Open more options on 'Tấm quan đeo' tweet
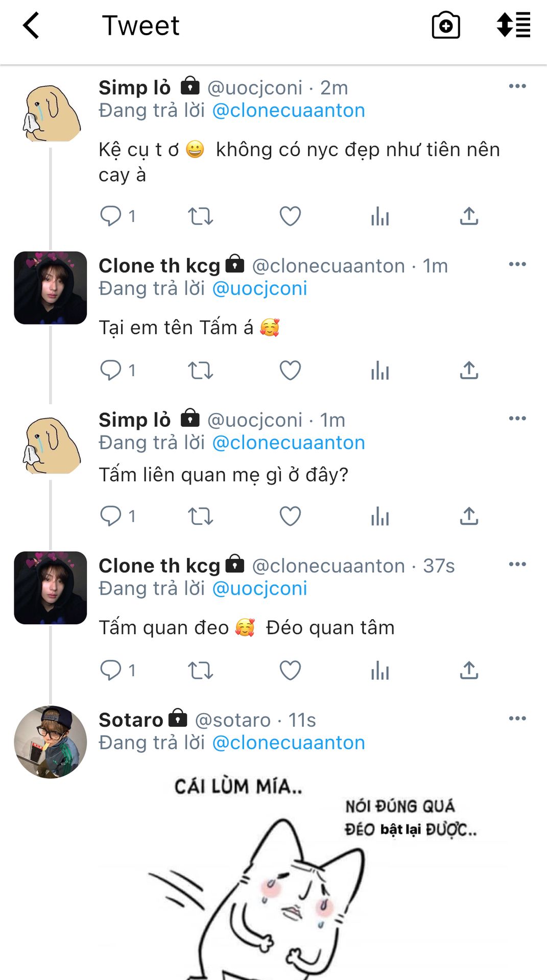The height and width of the screenshot is (980, 547). click(x=517, y=564)
